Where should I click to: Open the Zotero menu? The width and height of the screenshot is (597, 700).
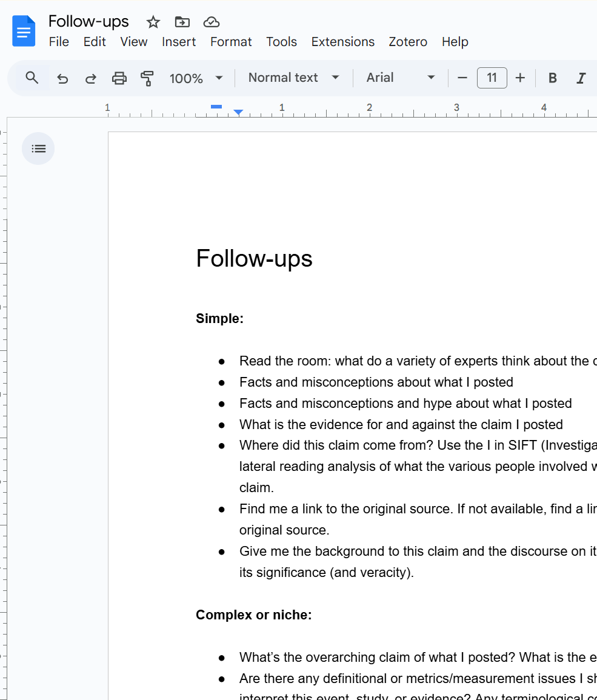click(x=408, y=42)
